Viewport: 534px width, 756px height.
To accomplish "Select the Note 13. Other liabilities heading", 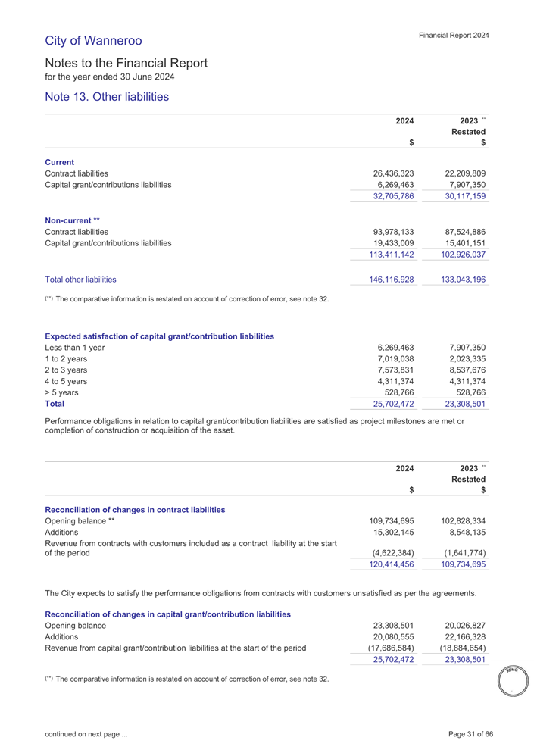I will [107, 97].
